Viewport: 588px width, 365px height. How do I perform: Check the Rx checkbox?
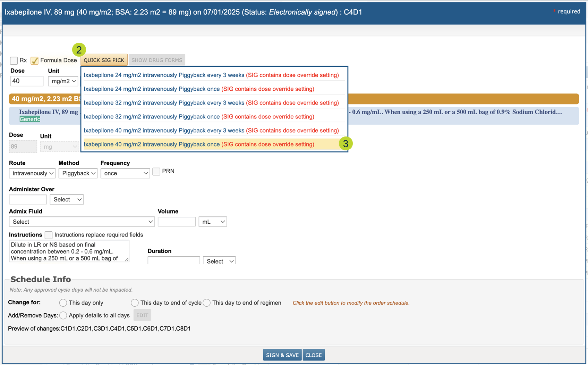(x=14, y=60)
